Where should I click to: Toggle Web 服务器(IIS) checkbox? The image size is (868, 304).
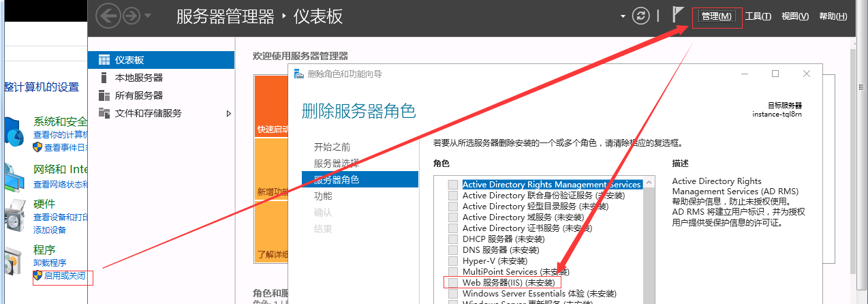(x=453, y=282)
